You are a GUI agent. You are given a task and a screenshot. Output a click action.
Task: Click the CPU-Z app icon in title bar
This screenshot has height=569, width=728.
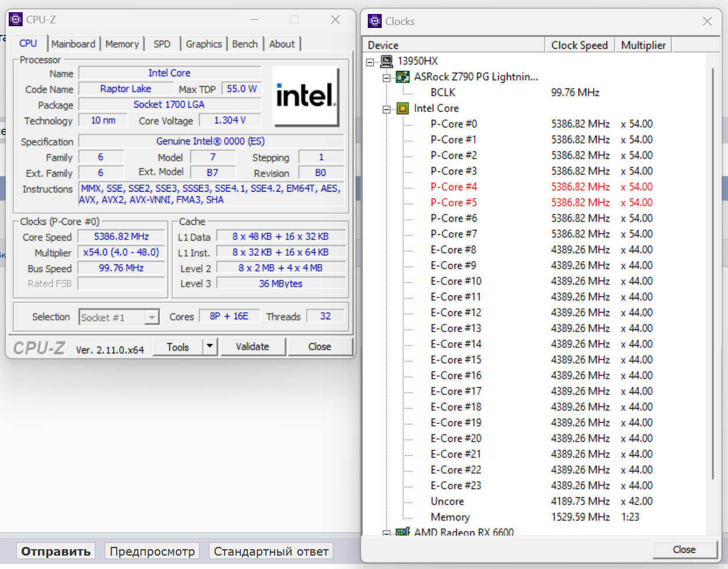pyautogui.click(x=16, y=20)
